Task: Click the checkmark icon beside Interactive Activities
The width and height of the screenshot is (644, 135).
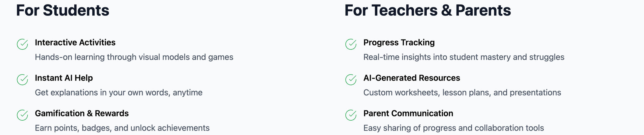Action: [22, 44]
